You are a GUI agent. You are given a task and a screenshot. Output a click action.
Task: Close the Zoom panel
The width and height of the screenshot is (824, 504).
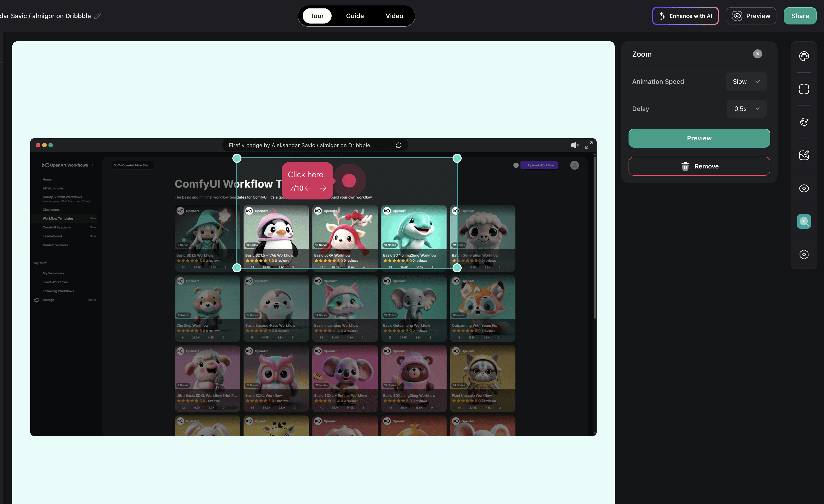pyautogui.click(x=757, y=54)
